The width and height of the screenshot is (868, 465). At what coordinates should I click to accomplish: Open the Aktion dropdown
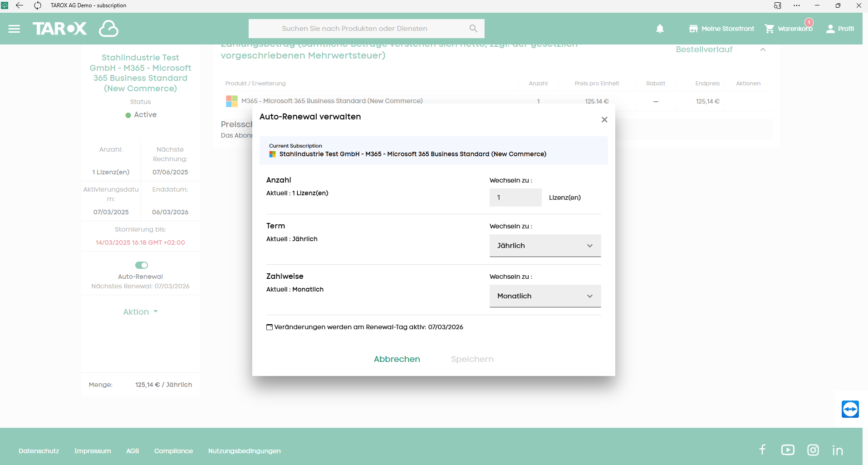point(140,312)
